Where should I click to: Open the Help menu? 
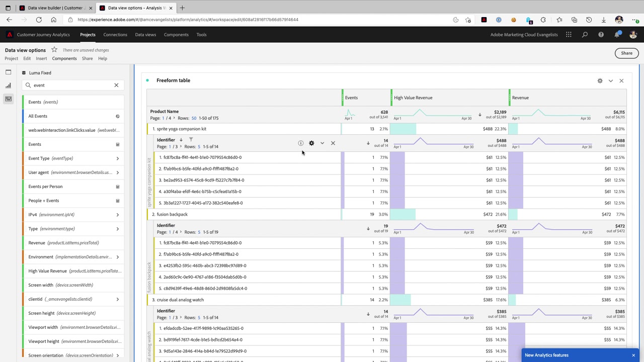[103, 58]
